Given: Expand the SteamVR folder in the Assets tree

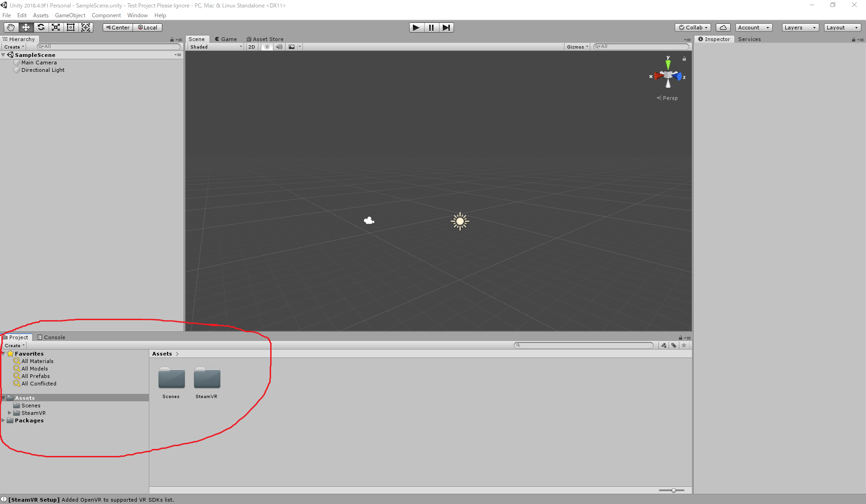Looking at the screenshot, I should coord(9,413).
